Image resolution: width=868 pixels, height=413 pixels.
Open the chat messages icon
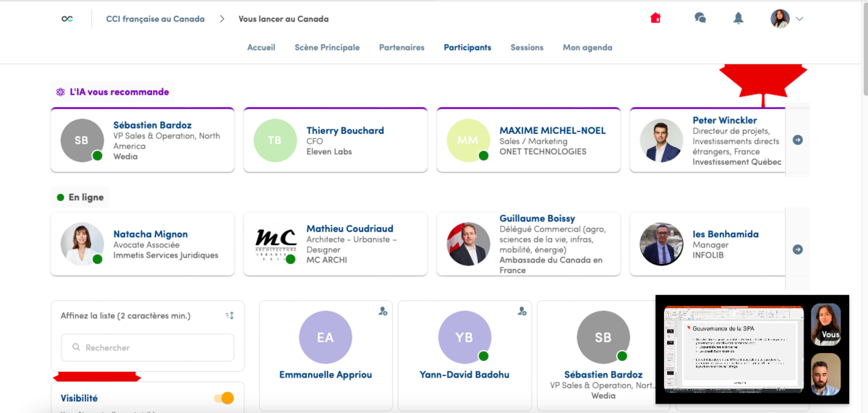click(x=699, y=19)
